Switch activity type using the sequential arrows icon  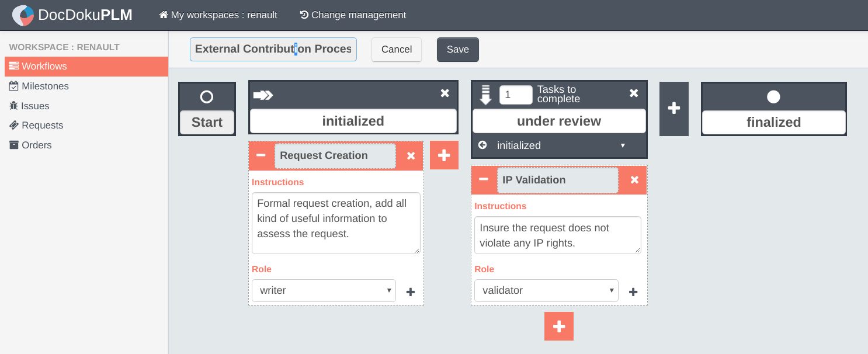tap(263, 95)
